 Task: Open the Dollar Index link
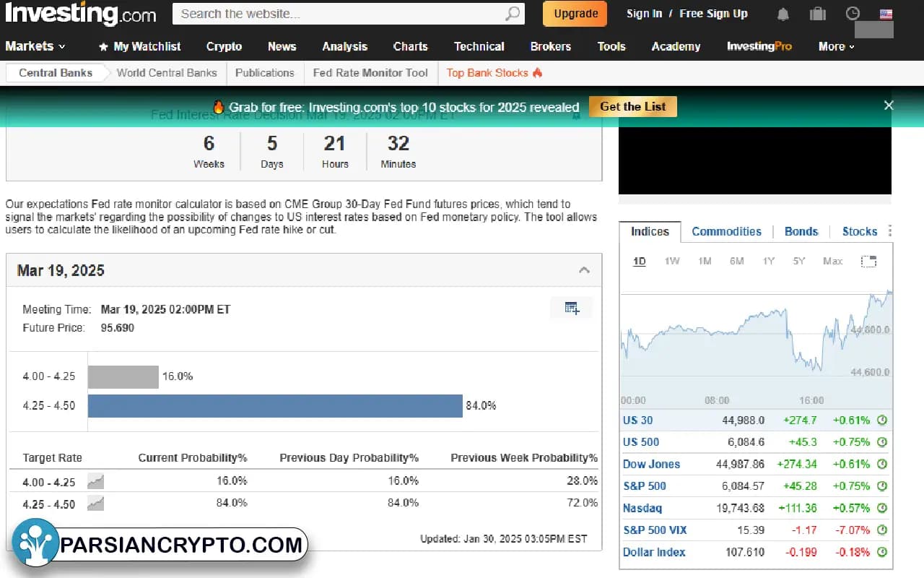(654, 552)
